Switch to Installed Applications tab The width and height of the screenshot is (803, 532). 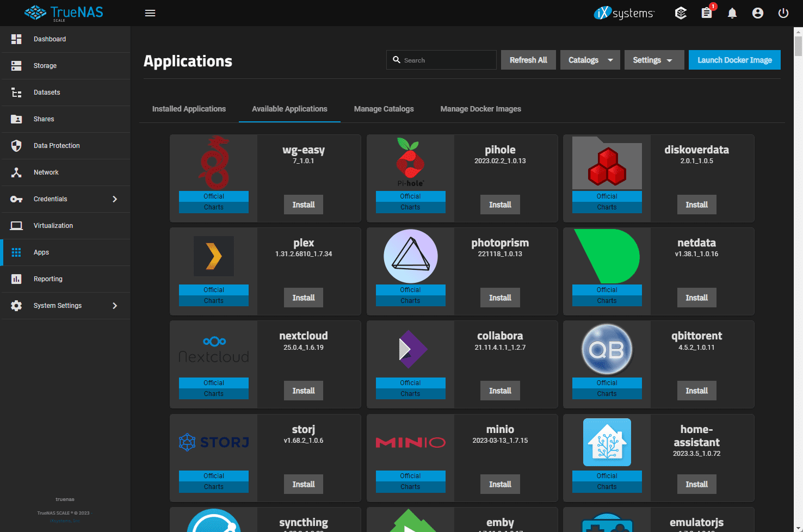tap(189, 109)
